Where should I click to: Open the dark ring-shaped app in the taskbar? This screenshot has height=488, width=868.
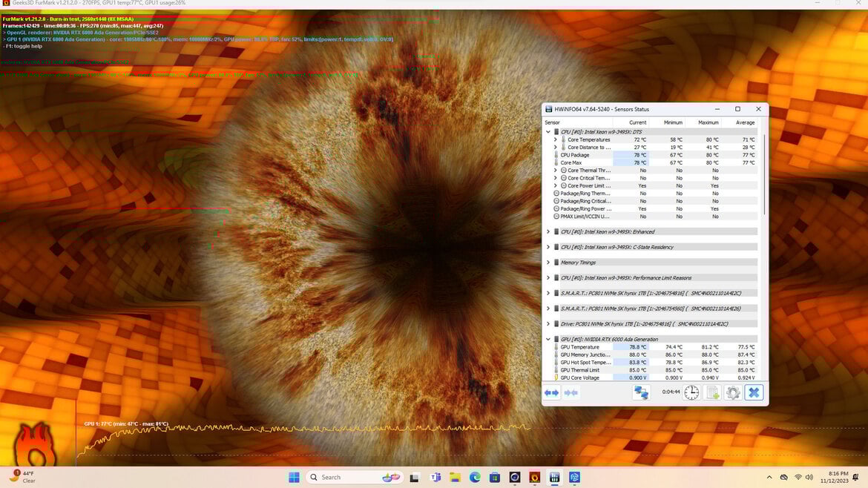[x=515, y=477]
